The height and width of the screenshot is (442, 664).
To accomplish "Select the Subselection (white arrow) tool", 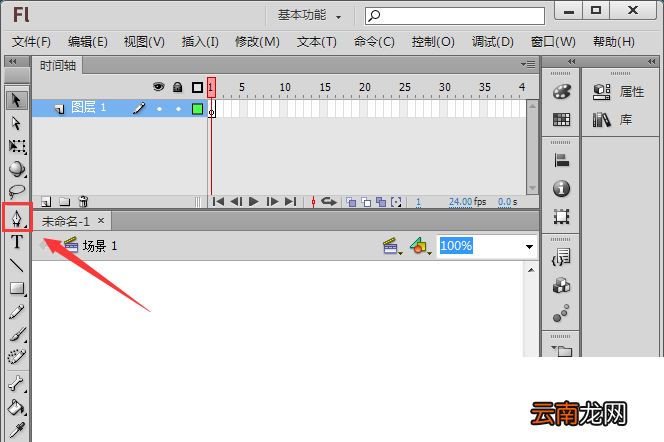I will click(16, 123).
